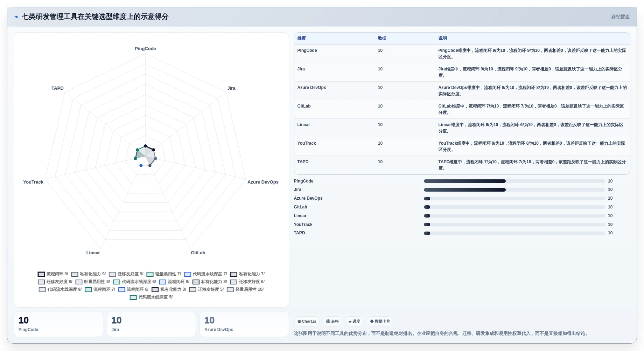Click the footnote text about 优势分布
This screenshot has height=351, width=644.
441,333
